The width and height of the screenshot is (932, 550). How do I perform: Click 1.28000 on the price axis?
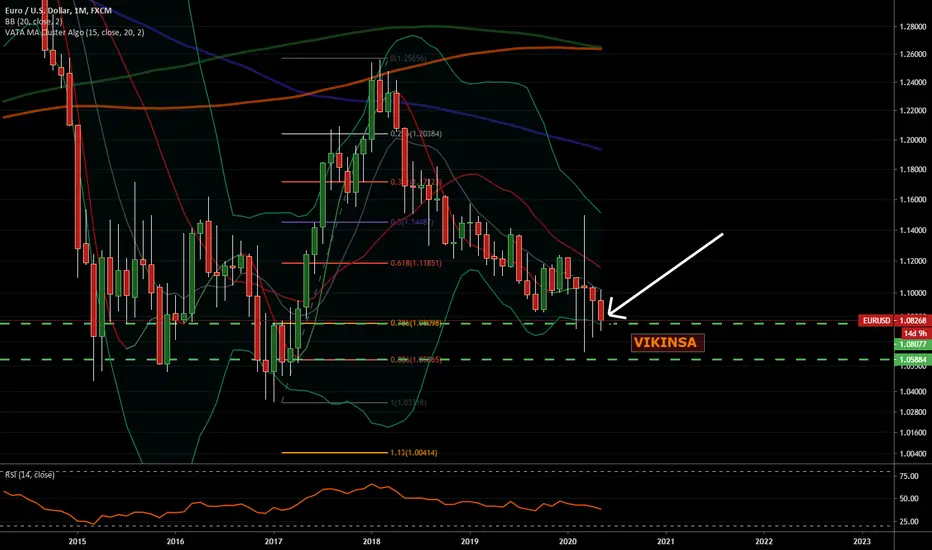click(x=913, y=27)
